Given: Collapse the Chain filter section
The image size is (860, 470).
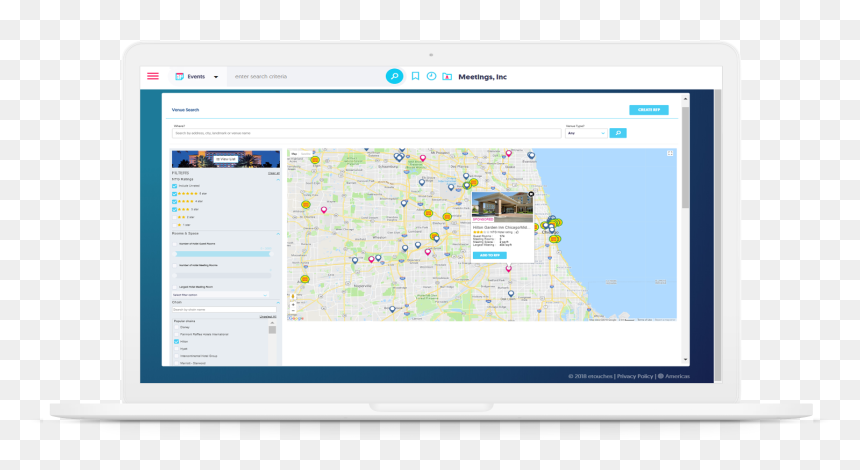Looking at the screenshot, I should pos(278,303).
